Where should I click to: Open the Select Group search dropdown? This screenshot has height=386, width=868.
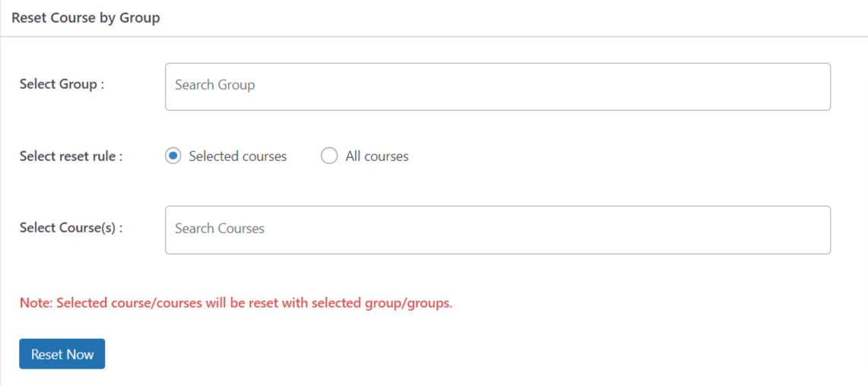coord(498,87)
